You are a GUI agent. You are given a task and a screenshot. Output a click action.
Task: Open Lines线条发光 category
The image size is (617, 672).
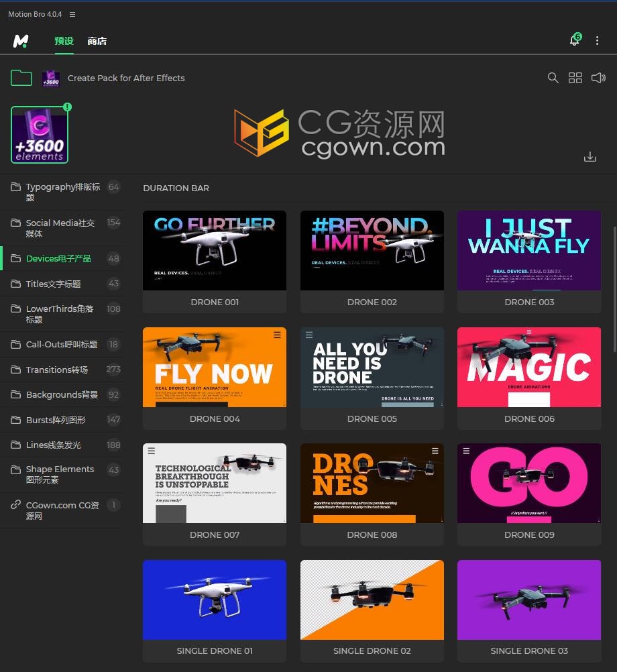(x=62, y=445)
